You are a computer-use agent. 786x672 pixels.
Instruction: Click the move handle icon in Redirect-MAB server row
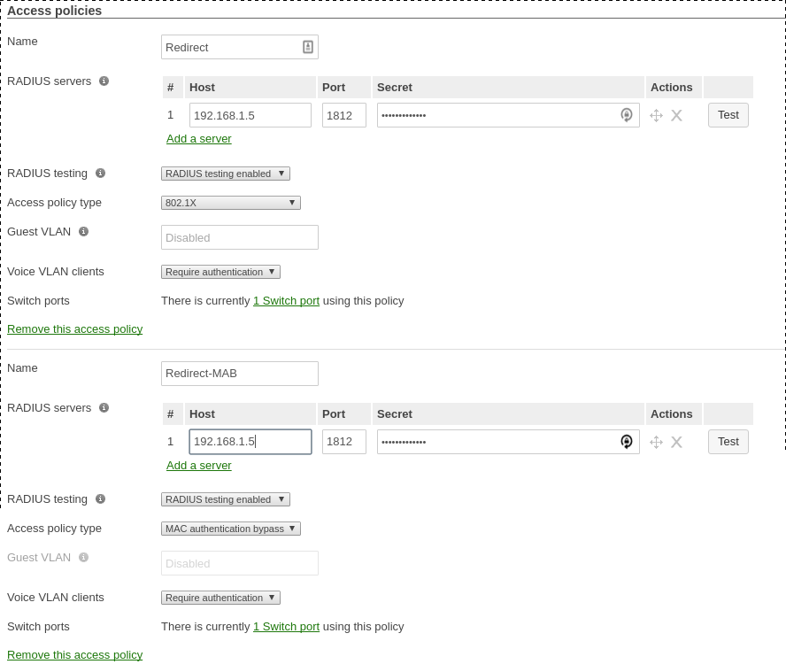tap(656, 442)
